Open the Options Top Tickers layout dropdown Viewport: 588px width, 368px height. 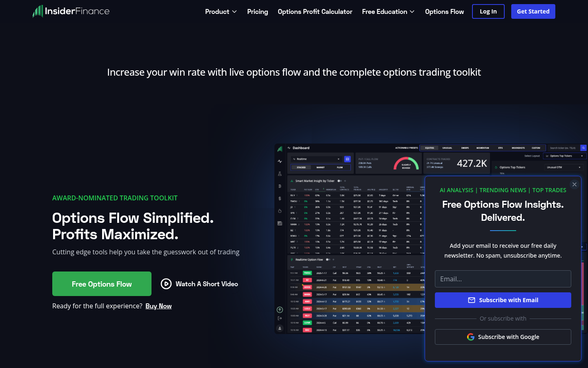565,156
